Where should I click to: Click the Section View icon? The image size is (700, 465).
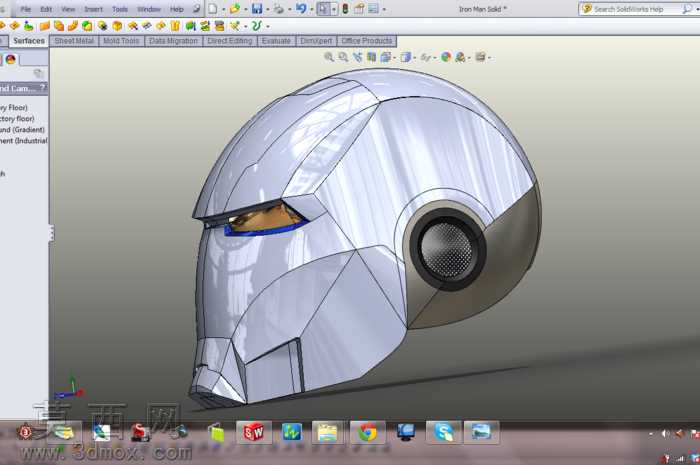pos(371,57)
